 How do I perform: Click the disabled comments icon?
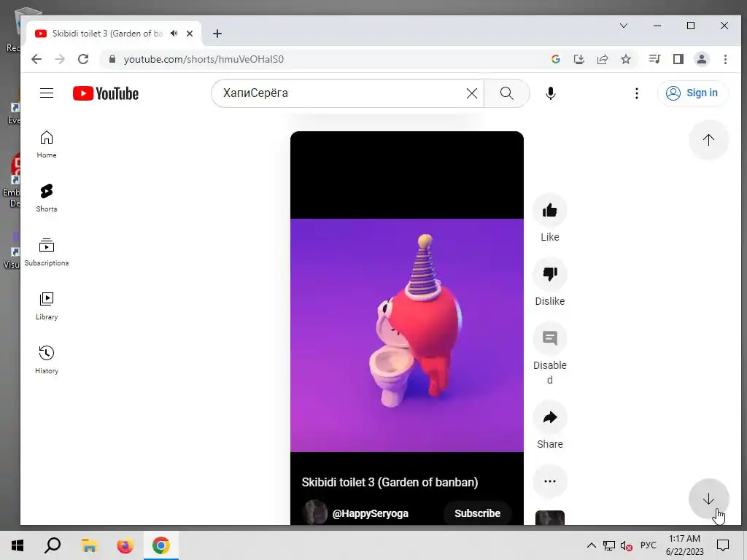550,338
